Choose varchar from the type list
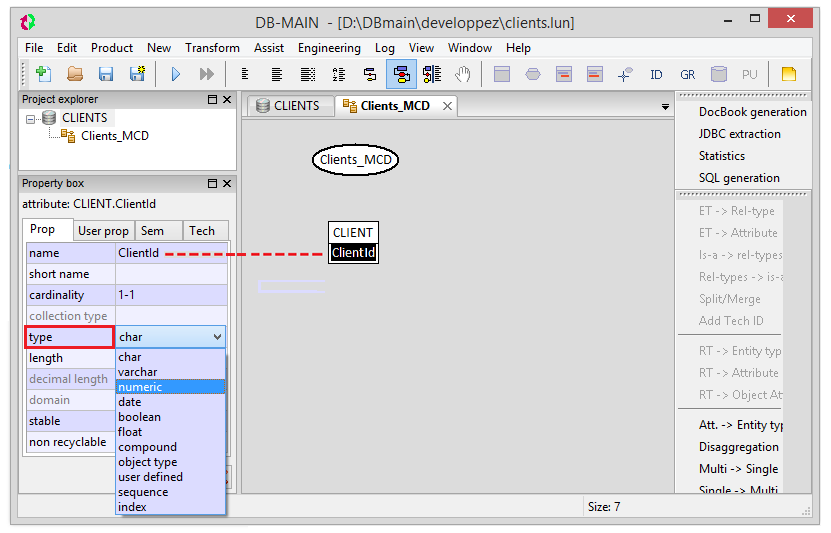Image resolution: width=831 pixels, height=533 pixels. click(x=171, y=372)
